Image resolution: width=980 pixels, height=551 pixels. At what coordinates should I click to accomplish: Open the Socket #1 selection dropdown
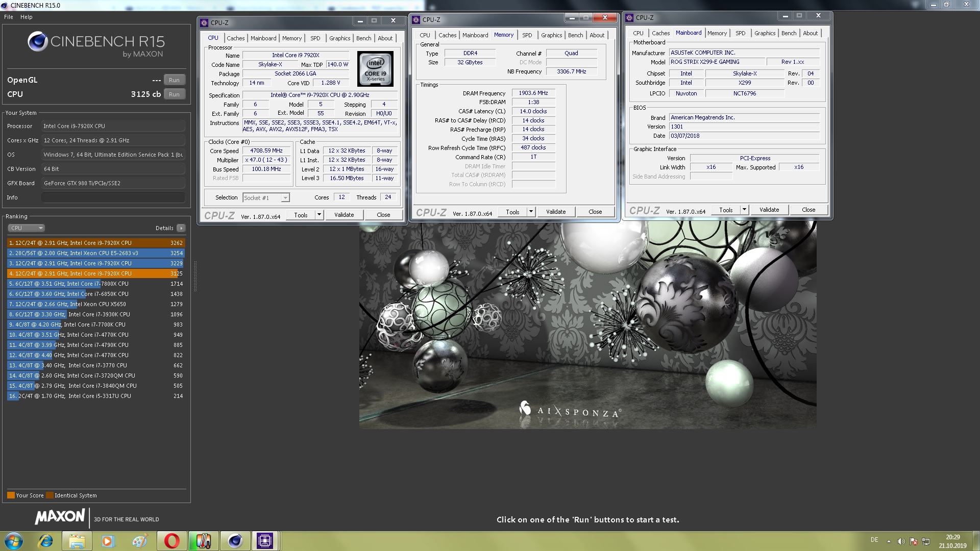tap(266, 198)
